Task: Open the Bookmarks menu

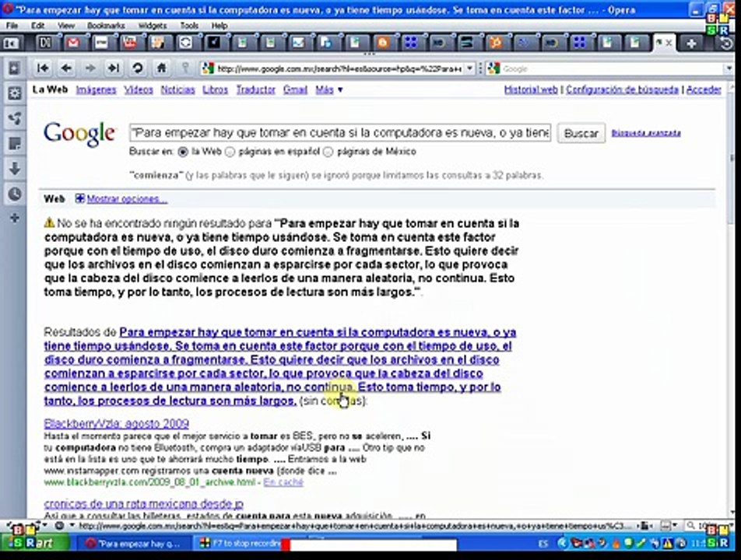Action: [106, 26]
